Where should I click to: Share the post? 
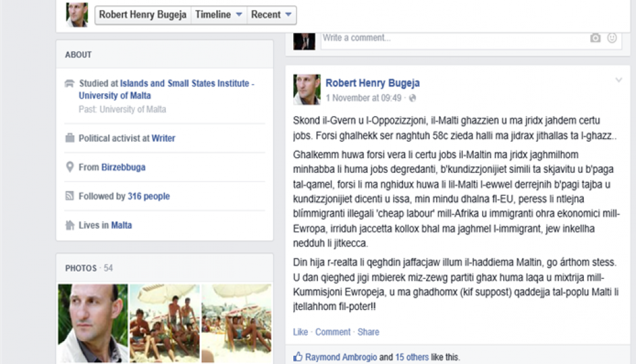(368, 332)
